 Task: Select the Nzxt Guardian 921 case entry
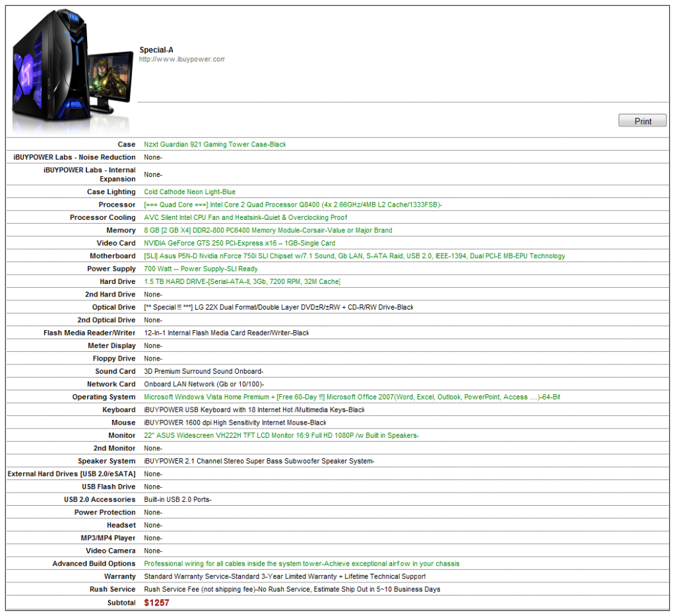tap(214, 144)
